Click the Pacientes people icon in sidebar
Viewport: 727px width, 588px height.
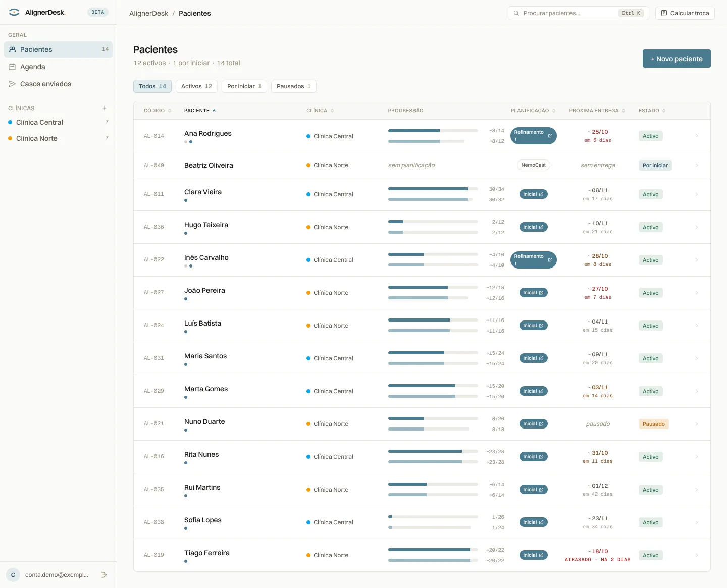click(12, 49)
